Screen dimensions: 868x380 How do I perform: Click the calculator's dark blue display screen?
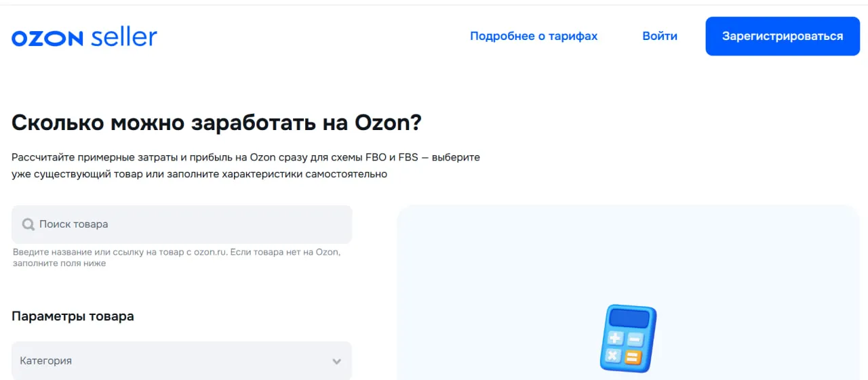click(x=630, y=318)
